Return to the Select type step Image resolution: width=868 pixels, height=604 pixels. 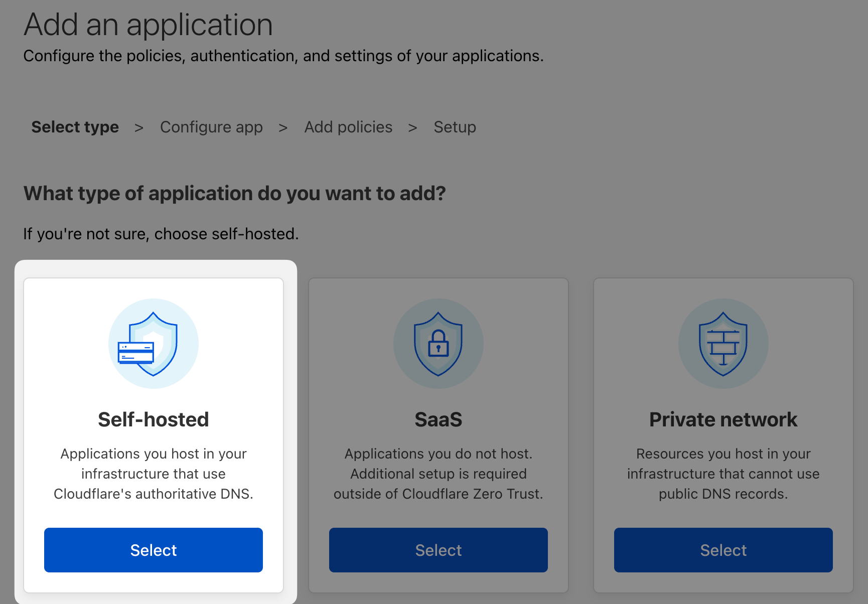pyautogui.click(x=75, y=127)
